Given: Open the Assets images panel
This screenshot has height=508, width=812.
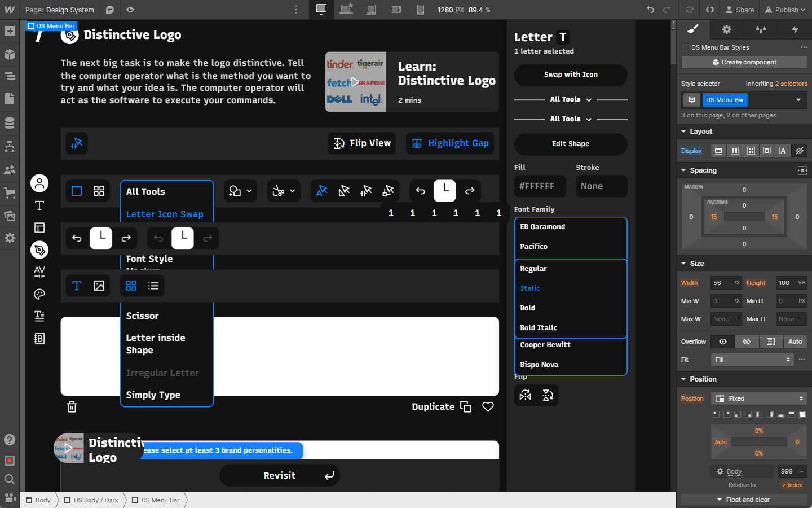Looking at the screenshot, I should pyautogui.click(x=10, y=216).
